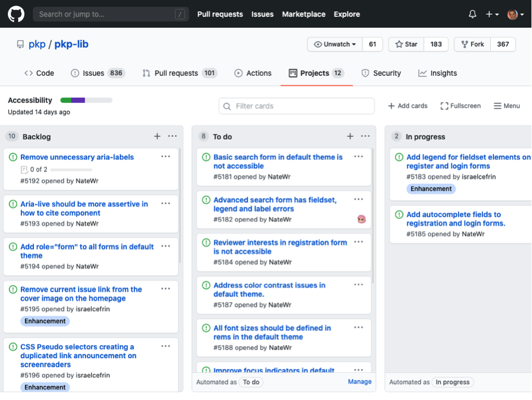532x400 pixels.
Task: Click the Add cards button
Action: click(x=408, y=106)
